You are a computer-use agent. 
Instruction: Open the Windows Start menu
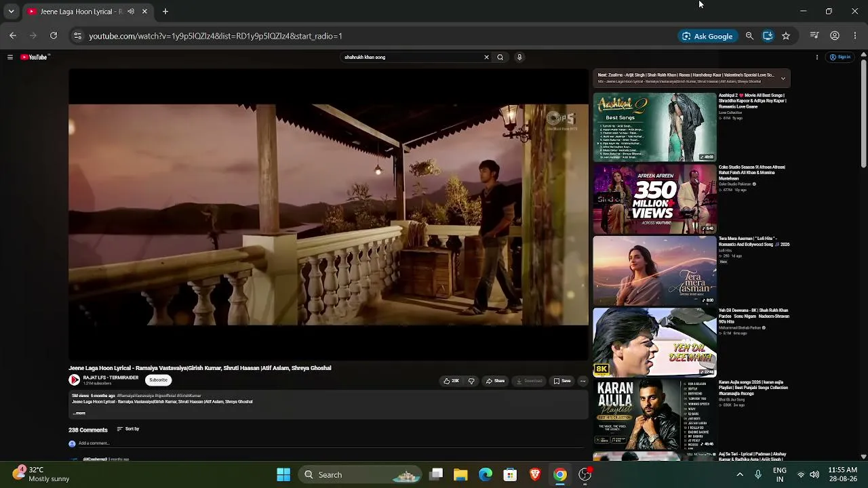283,474
